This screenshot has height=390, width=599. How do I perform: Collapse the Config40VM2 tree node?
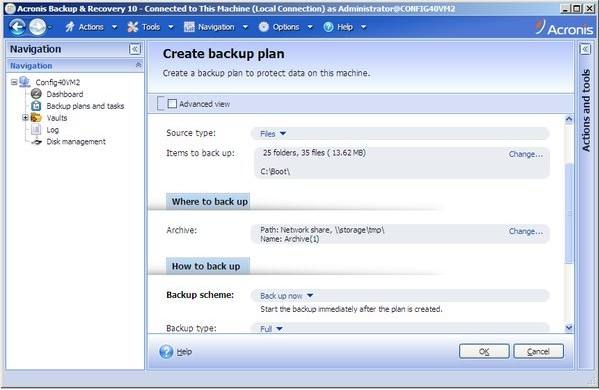tap(14, 82)
